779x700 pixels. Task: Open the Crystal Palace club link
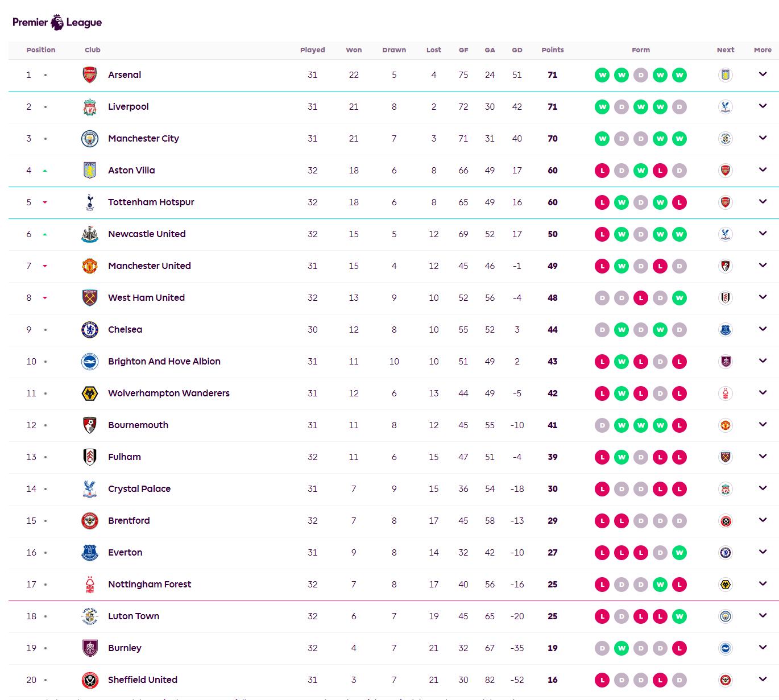139,489
